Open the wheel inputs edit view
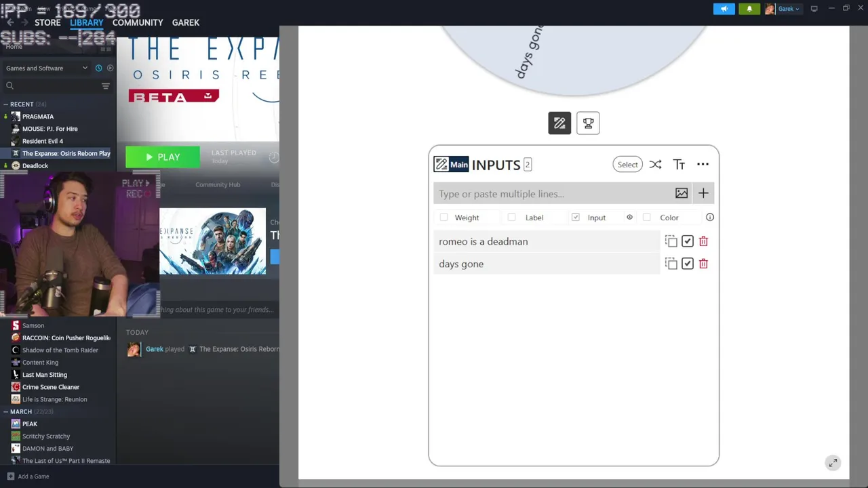 tap(559, 123)
